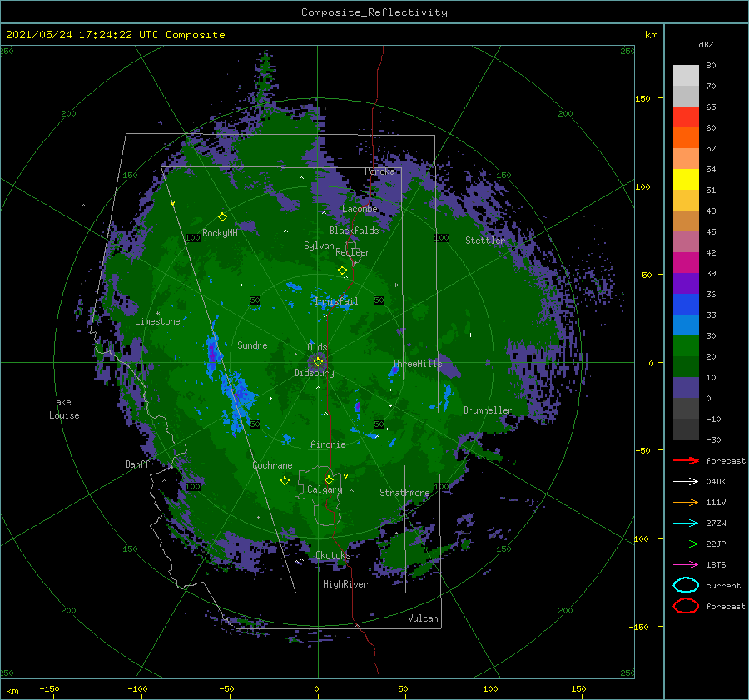This screenshot has height=700, width=749.
Task: Click the yellow diamond marker near RockyMH
Action: pyautogui.click(x=222, y=217)
